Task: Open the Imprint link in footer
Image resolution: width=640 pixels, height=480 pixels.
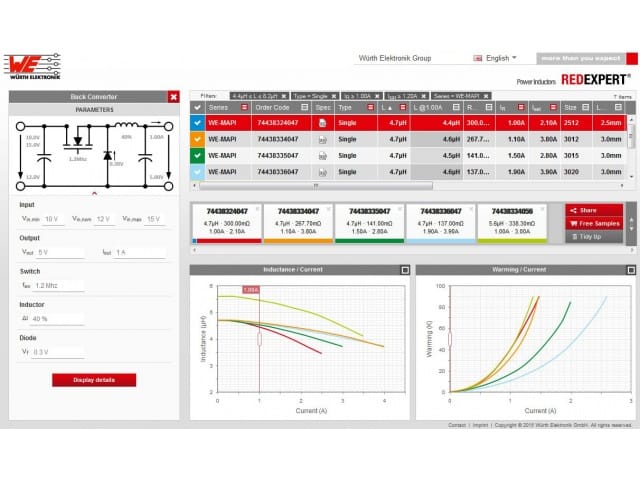Action: tap(480, 425)
